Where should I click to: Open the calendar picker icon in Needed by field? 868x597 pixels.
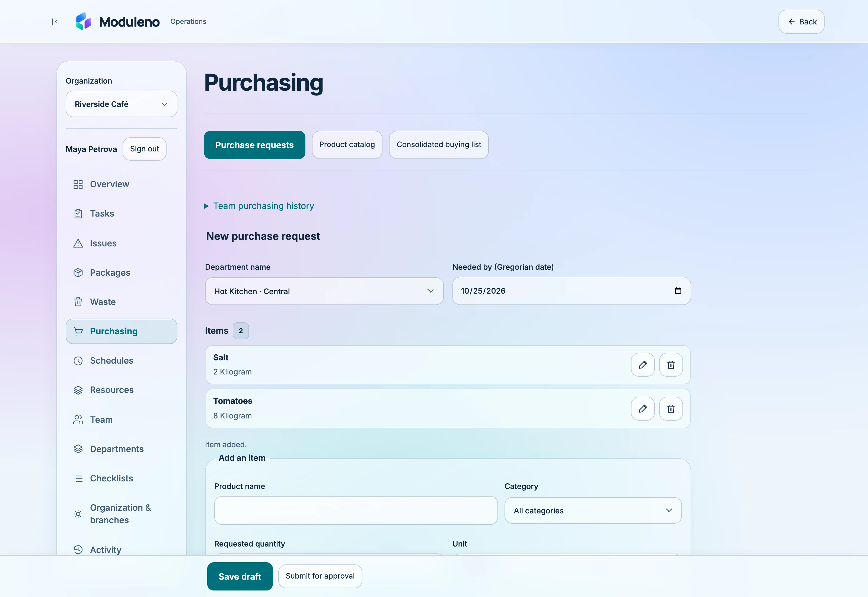[678, 291]
